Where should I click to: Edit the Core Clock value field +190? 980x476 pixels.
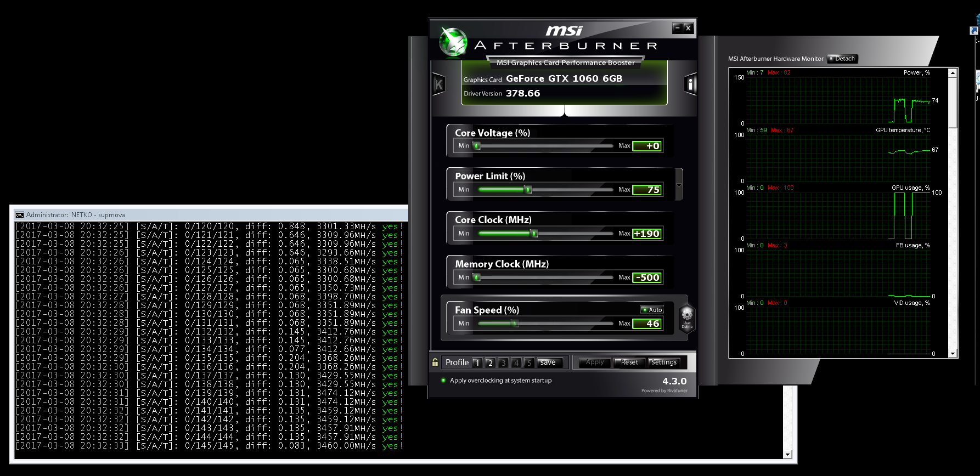[x=647, y=234]
